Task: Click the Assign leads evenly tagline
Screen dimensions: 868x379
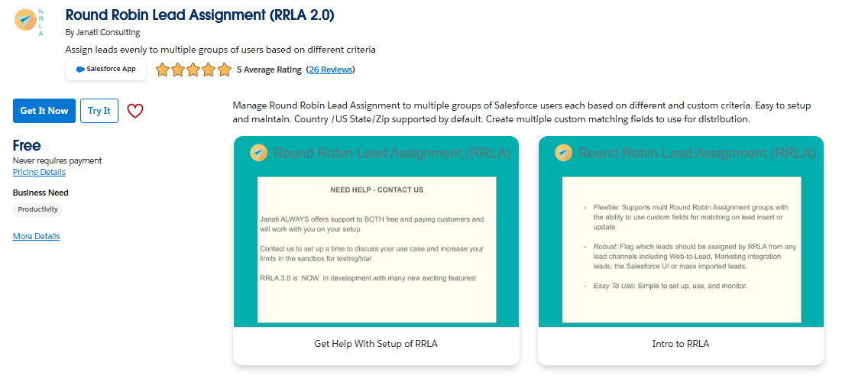Action: pyautogui.click(x=220, y=50)
